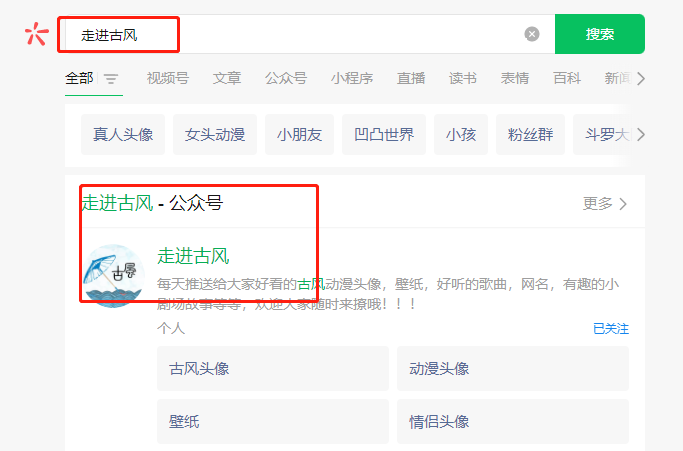Switch to the 公众号 tab

pyautogui.click(x=285, y=78)
